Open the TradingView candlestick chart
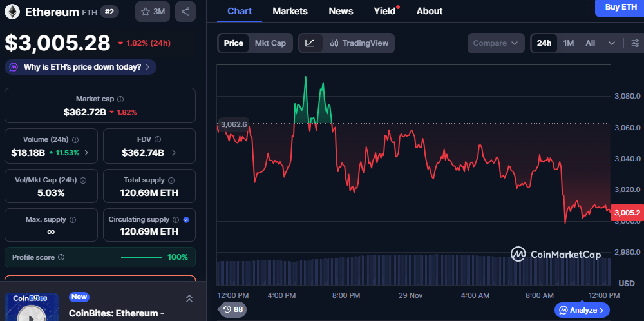The image size is (644, 321). coord(359,43)
